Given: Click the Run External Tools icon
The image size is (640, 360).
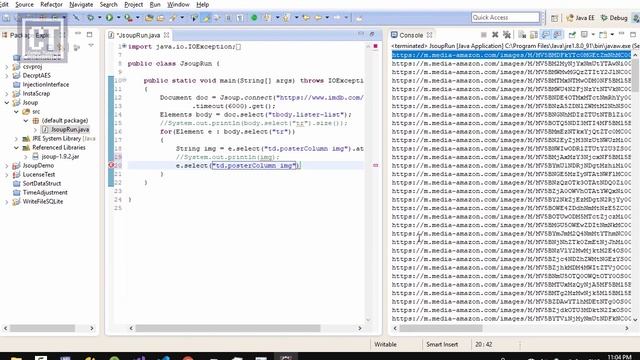Looking at the screenshot, I should pos(128,18).
